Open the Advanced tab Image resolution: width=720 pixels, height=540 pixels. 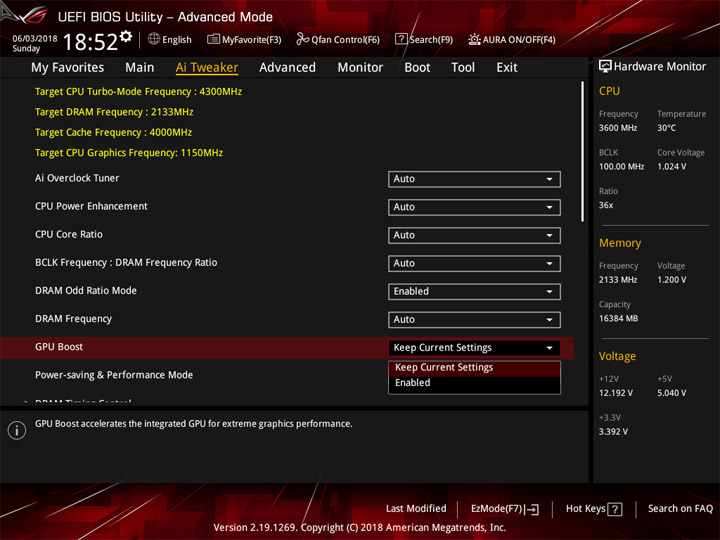tap(287, 68)
